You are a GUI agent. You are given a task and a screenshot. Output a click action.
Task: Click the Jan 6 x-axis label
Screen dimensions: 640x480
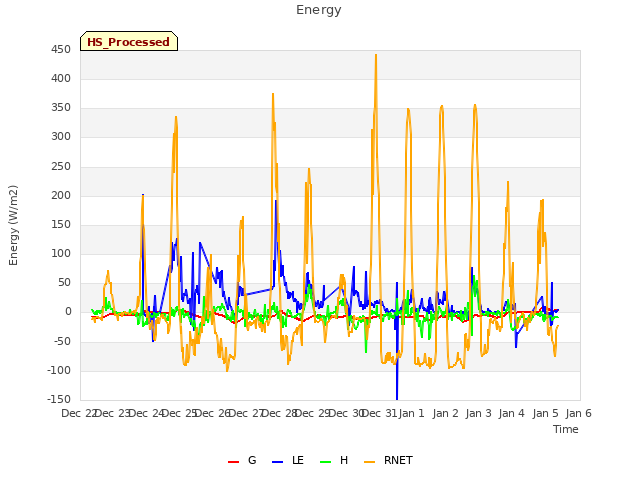579,413
